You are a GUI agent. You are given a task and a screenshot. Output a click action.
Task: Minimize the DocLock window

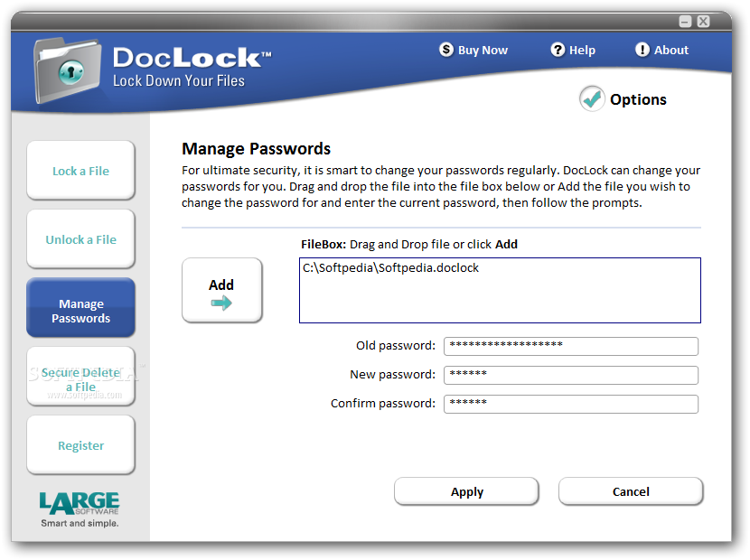click(685, 22)
